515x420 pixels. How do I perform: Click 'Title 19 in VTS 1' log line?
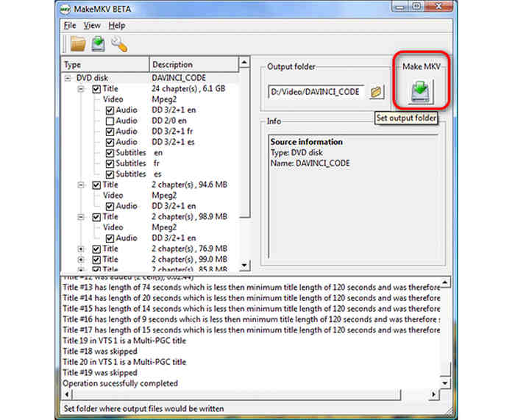(124, 341)
